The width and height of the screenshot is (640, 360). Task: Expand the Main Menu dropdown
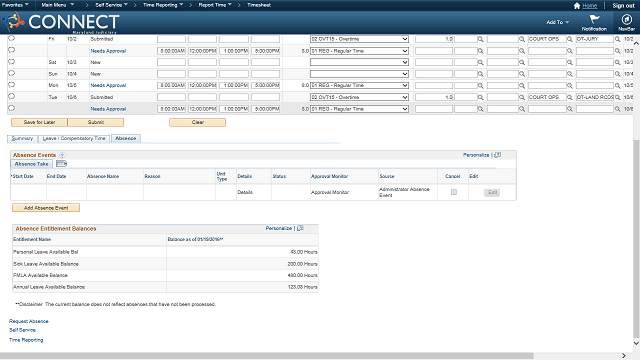point(58,5)
